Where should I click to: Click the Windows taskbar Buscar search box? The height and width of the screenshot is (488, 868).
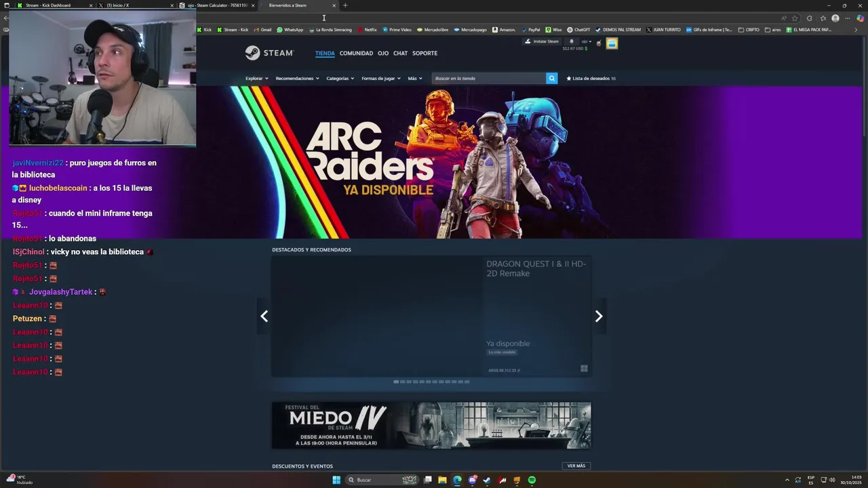[382, 480]
